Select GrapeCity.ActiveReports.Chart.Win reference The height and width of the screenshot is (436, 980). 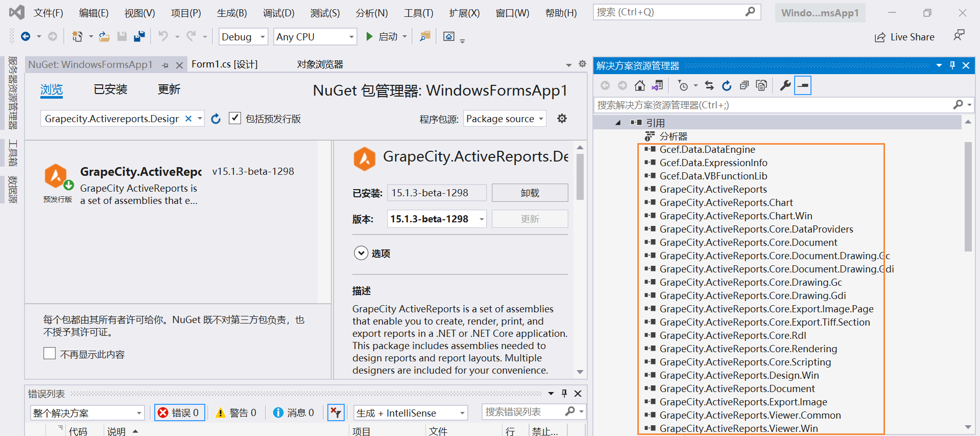(736, 216)
